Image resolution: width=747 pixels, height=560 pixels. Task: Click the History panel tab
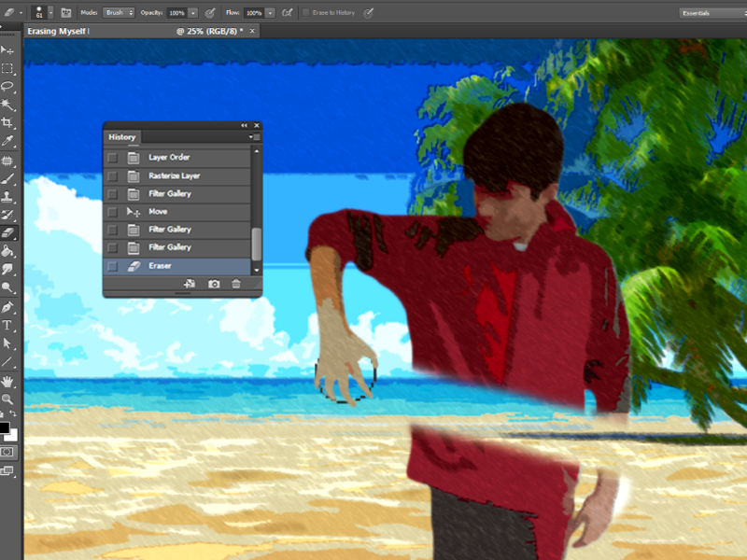[x=121, y=137]
